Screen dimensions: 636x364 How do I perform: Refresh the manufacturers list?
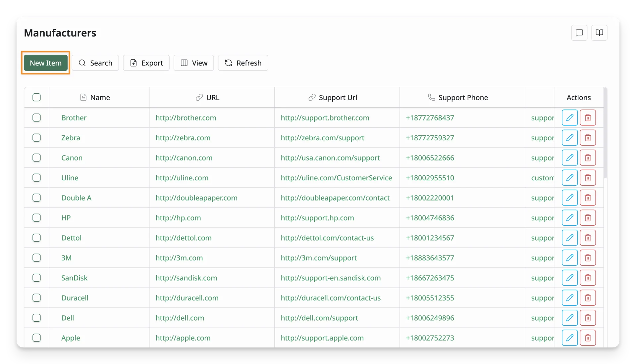[243, 63]
